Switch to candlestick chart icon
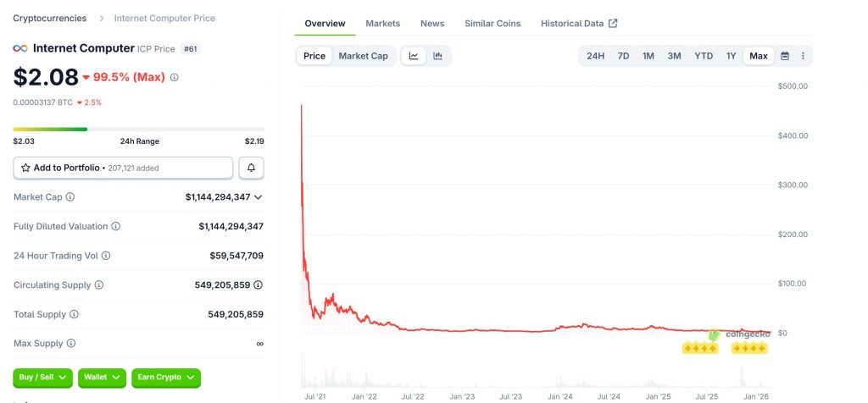The image size is (868, 403). (x=438, y=56)
